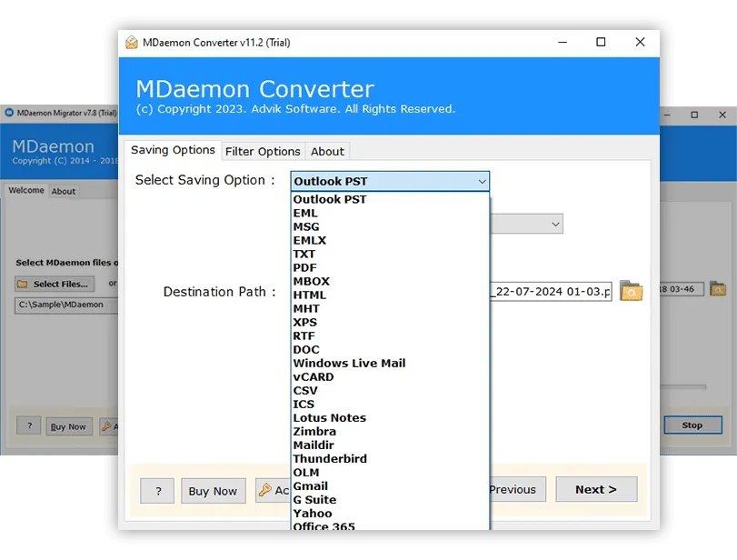The image size is (737, 560).
Task: Click the Previous button
Action: tap(517, 489)
